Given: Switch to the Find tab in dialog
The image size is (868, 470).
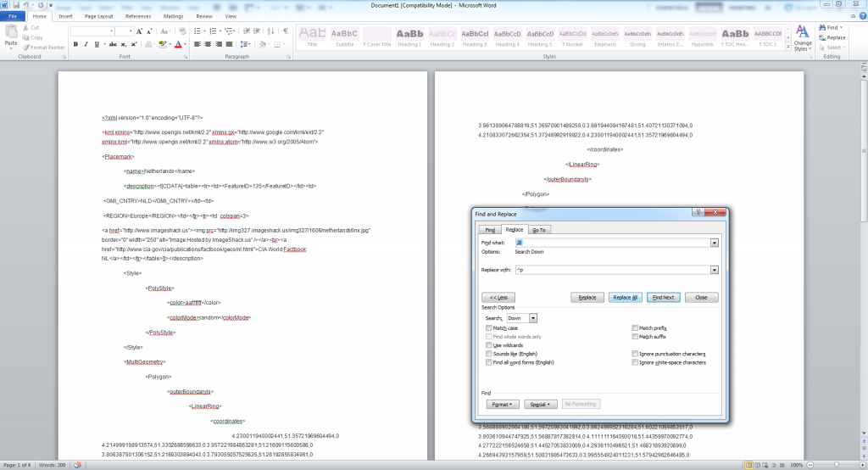Looking at the screenshot, I should pyautogui.click(x=490, y=230).
